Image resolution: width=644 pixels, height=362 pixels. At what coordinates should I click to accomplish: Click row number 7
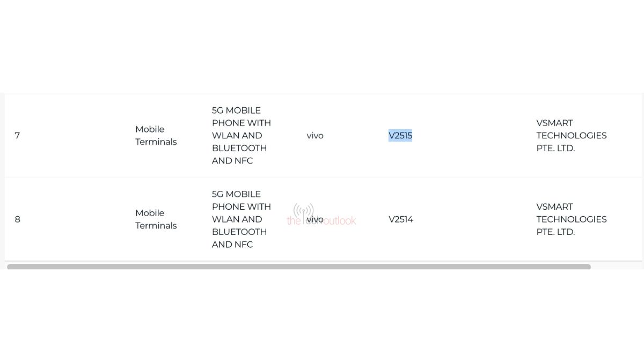point(17,135)
